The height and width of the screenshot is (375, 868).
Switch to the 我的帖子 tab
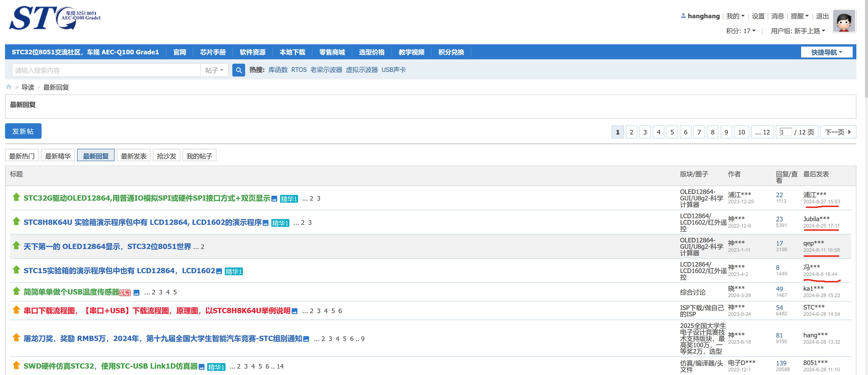click(199, 156)
